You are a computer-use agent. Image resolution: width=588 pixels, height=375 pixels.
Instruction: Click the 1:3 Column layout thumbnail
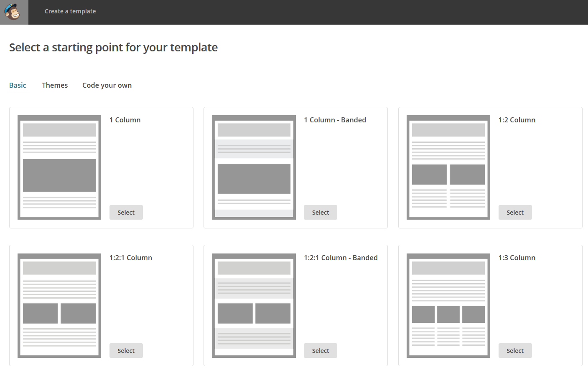pos(448,306)
